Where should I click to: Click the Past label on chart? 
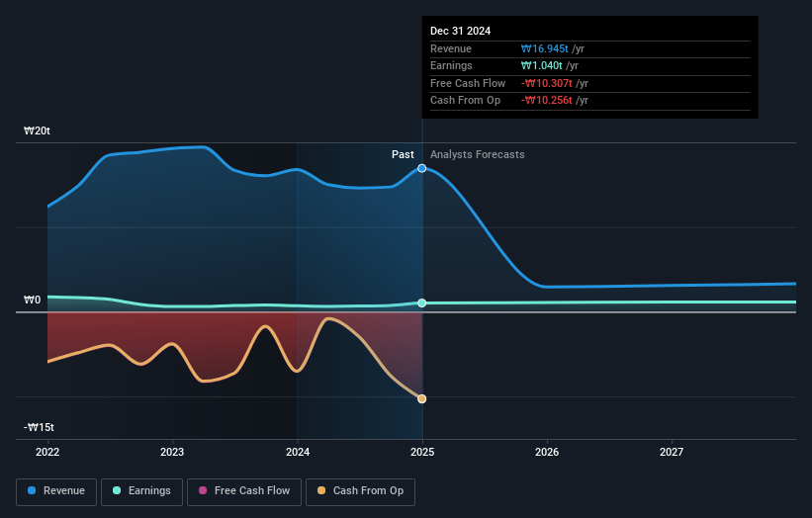[x=403, y=155]
